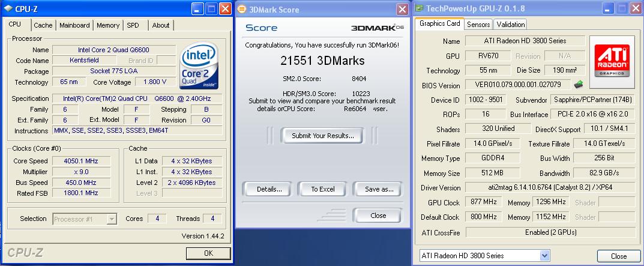Click the Subvendor Sapphire/PCPartner field

click(592, 100)
